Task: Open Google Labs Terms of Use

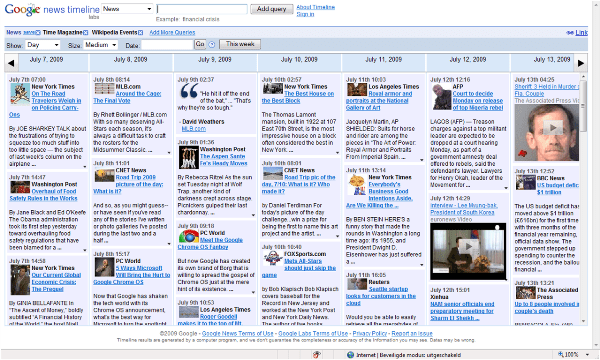Action: (313, 334)
